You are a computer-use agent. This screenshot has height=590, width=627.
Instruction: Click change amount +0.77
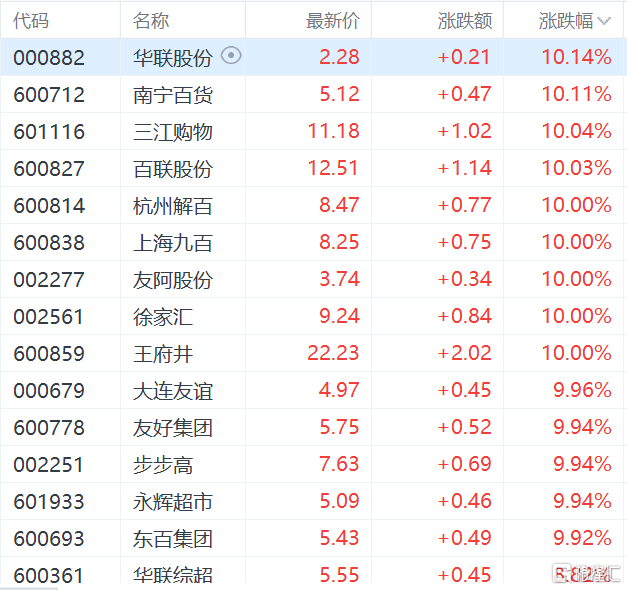click(464, 205)
